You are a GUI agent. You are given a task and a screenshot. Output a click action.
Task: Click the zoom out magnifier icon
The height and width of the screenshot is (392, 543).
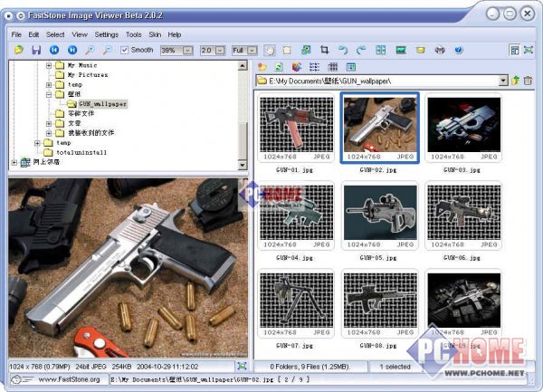pos(108,50)
